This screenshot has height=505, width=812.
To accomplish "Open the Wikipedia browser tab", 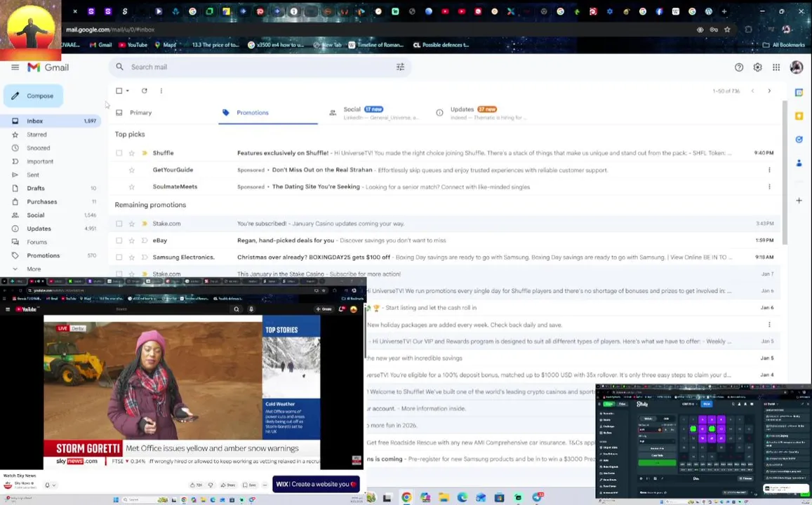I will (x=675, y=11).
